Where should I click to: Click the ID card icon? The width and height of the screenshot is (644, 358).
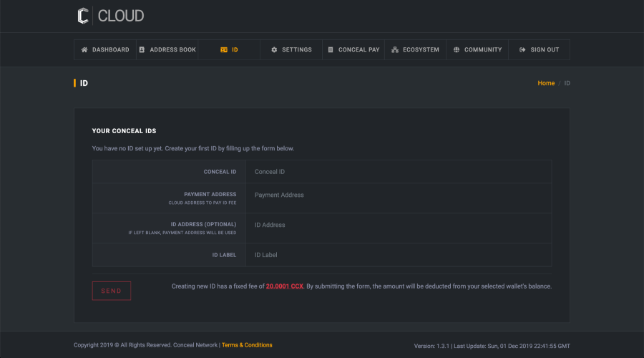[224, 50]
